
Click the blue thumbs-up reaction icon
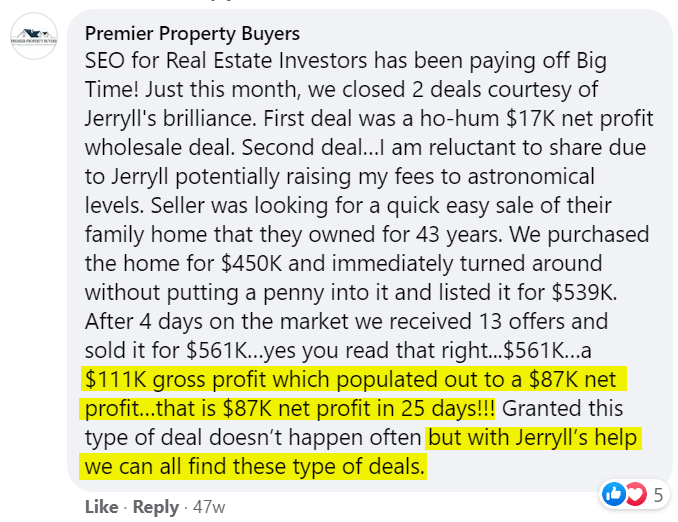click(612, 493)
